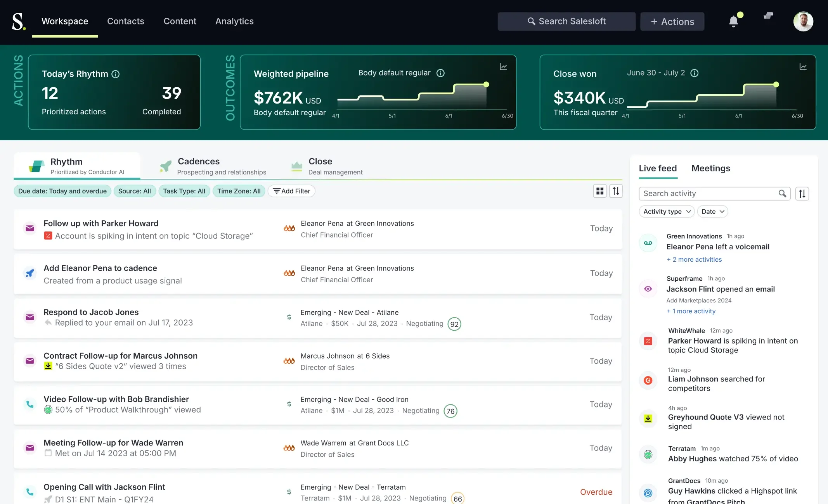828x504 pixels.
Task: Switch task list to grid view
Action: tap(600, 191)
